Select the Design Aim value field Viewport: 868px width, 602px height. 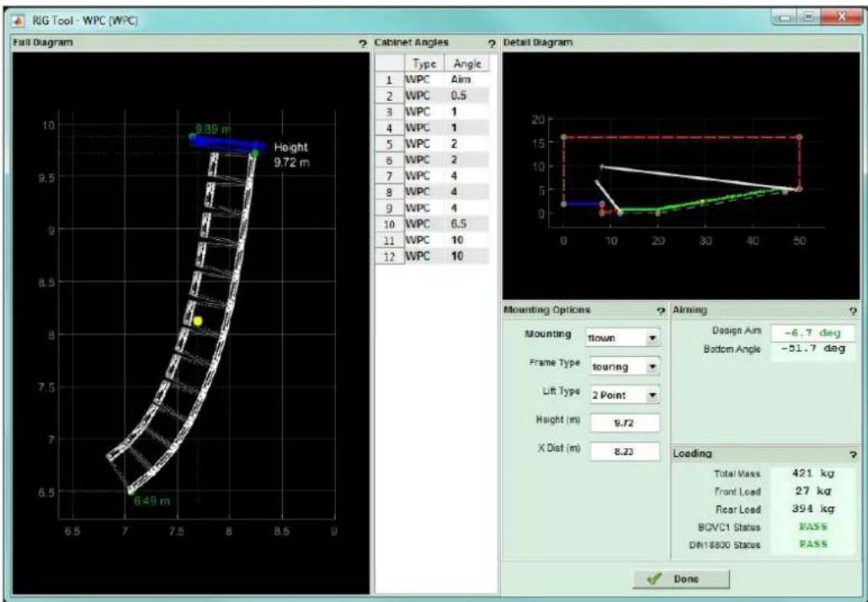point(812,333)
